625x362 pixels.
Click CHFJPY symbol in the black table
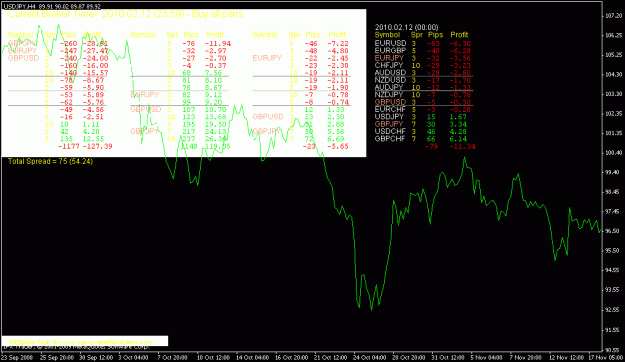[389, 65]
